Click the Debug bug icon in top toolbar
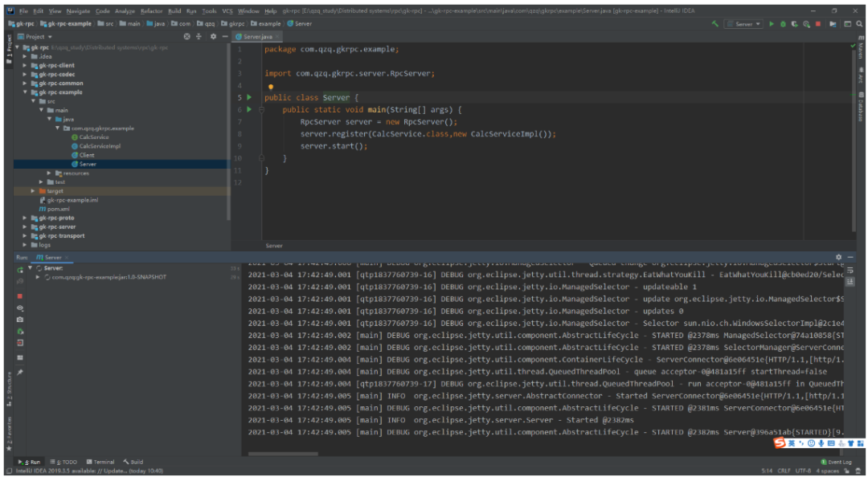868x477 pixels. point(783,24)
